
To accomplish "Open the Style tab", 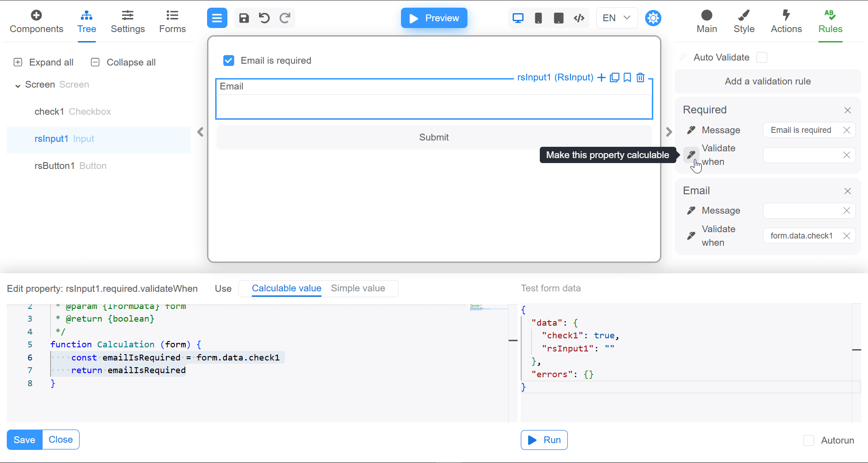I will [x=744, y=21].
